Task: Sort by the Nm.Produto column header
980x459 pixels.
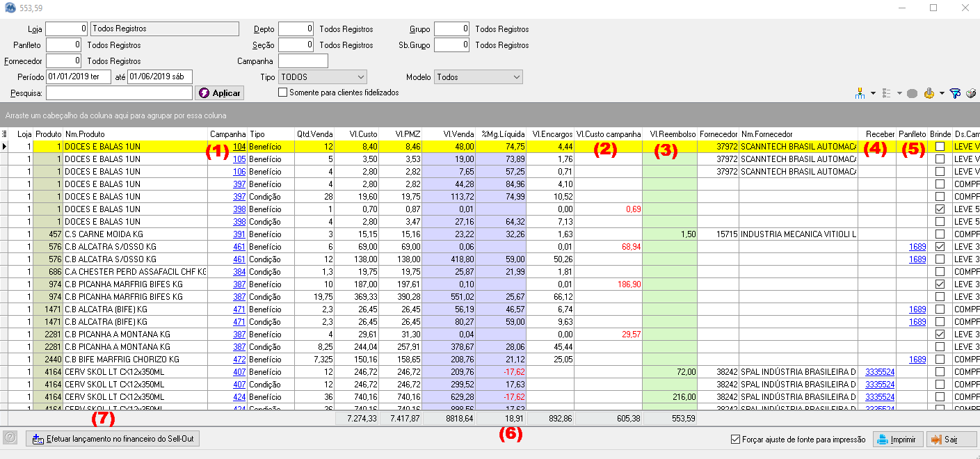Action: [136, 134]
